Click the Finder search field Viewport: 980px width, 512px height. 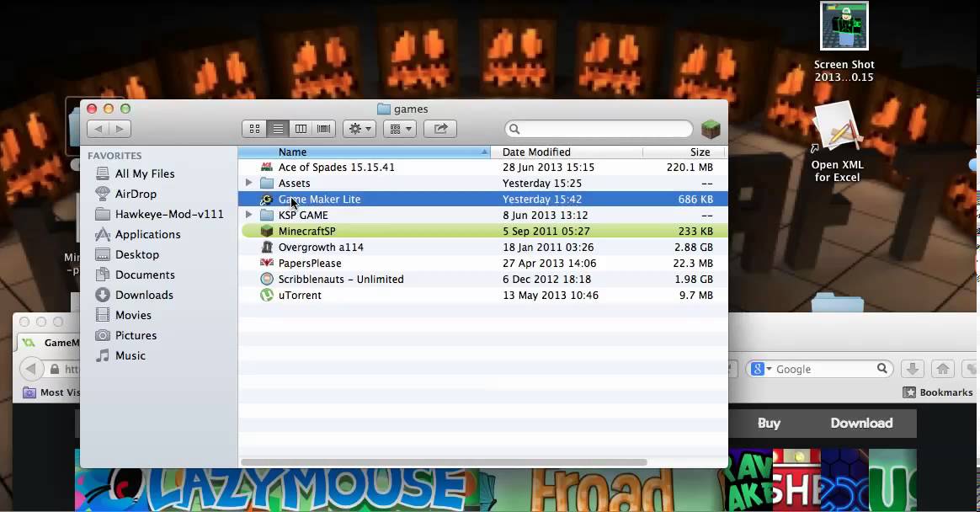(x=599, y=129)
